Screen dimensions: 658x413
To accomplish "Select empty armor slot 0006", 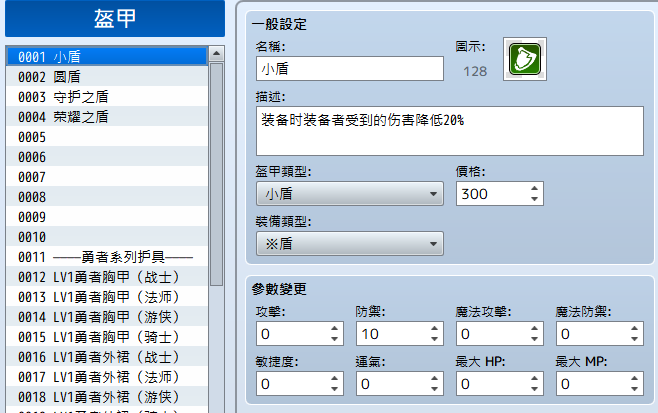I will tap(107, 157).
